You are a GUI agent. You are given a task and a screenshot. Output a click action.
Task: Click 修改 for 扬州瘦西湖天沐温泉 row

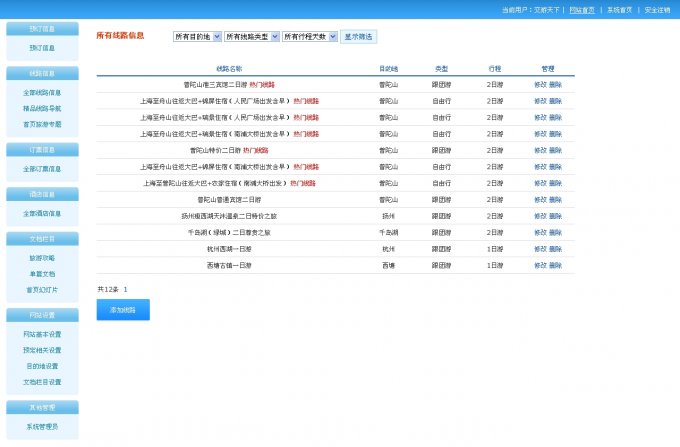540,216
